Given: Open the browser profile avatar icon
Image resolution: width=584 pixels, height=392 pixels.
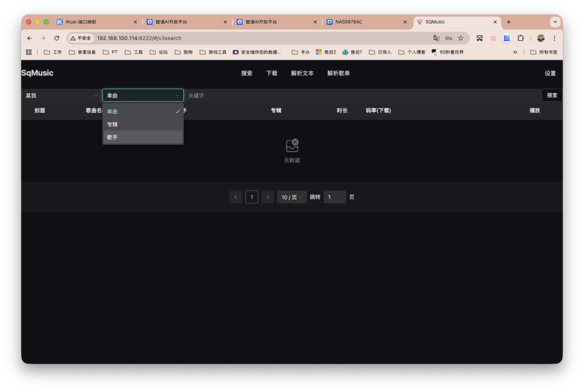Looking at the screenshot, I should coord(540,38).
